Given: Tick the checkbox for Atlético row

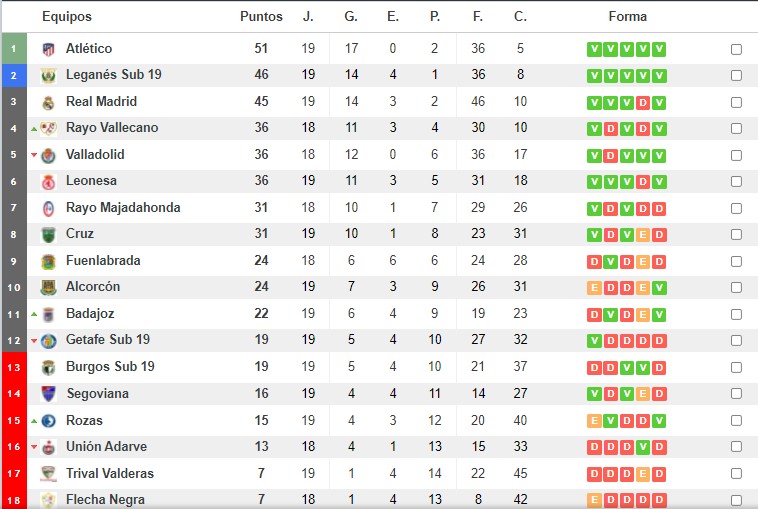Looking at the screenshot, I should point(736,49).
